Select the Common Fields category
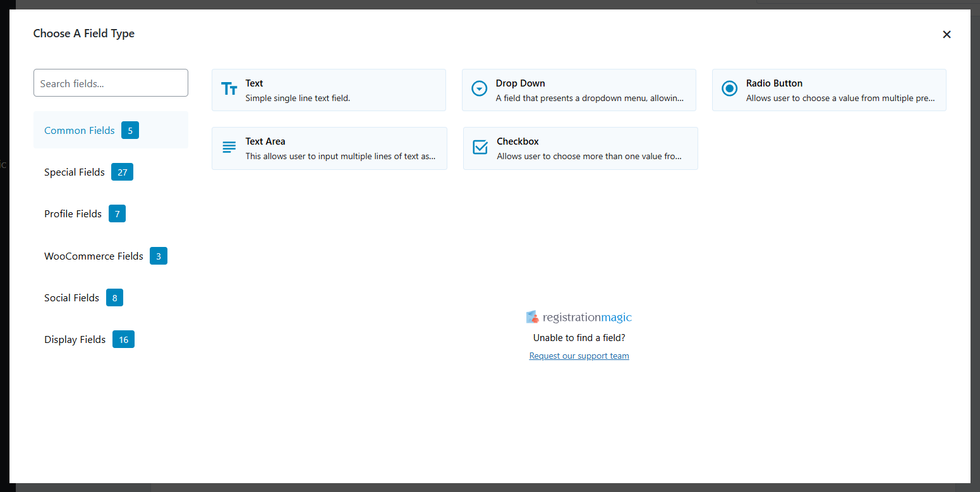This screenshot has height=492, width=980. [111, 130]
